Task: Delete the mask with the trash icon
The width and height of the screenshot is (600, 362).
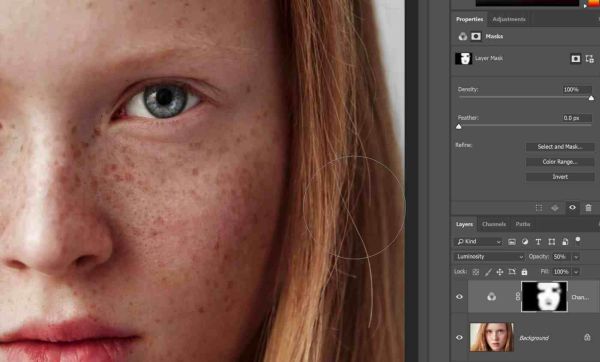Action: click(588, 208)
